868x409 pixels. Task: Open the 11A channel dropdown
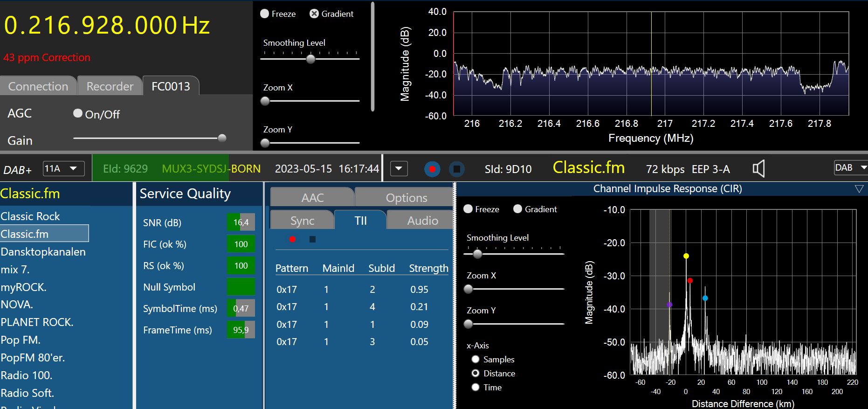point(63,168)
